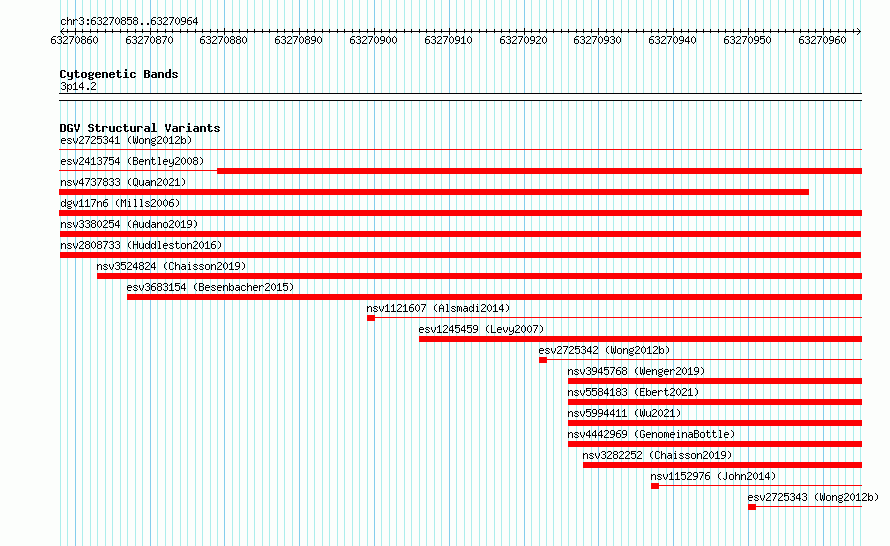Click the red bar under nsv3945768 (Wenger2019)

pos(715,381)
